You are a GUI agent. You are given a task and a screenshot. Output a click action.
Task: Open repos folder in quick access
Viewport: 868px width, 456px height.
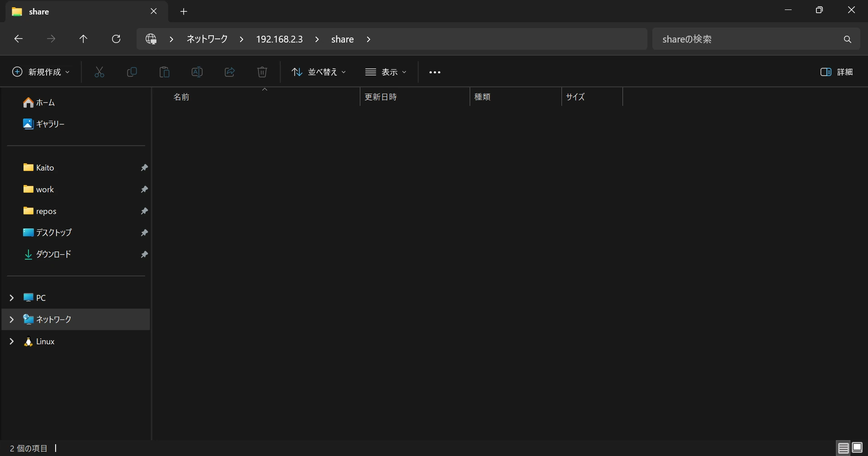76,211
